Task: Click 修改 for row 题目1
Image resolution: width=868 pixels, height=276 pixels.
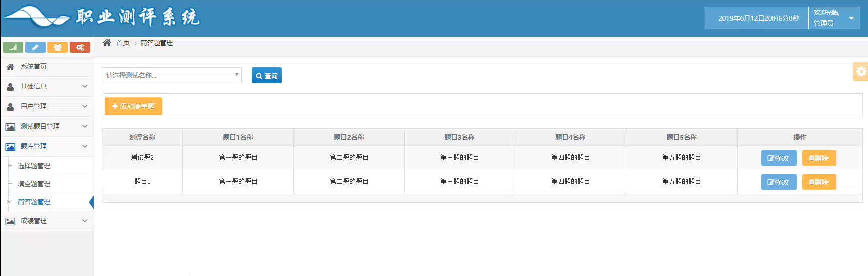Action: point(779,182)
